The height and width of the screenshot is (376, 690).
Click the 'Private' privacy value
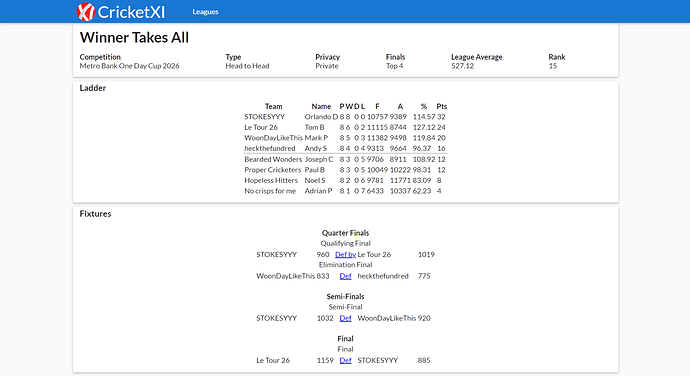(x=327, y=66)
